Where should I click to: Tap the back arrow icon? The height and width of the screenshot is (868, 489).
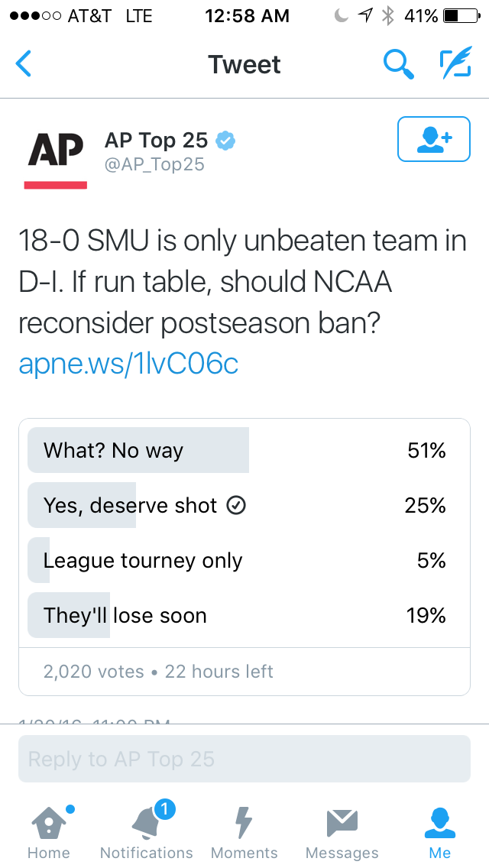24,63
